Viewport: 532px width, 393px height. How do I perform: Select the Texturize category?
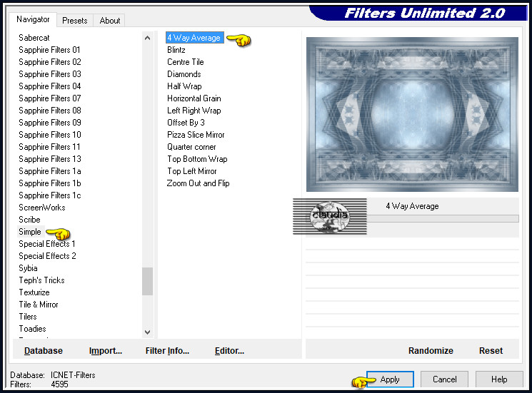click(34, 292)
